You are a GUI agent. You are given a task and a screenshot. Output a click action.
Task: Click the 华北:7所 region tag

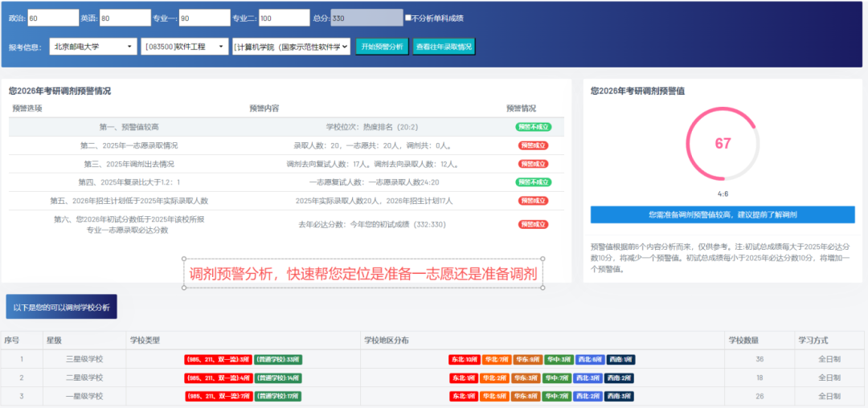[496, 359]
